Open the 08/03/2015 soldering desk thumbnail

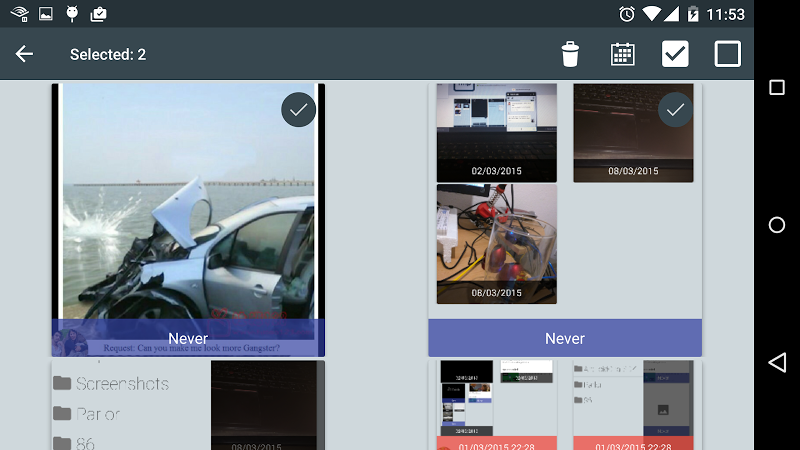pyautogui.click(x=496, y=244)
